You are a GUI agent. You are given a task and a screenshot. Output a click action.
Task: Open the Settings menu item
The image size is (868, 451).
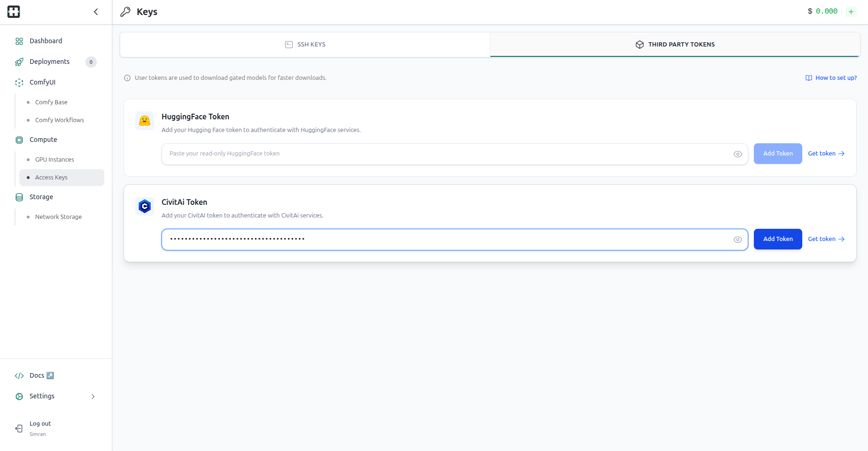[42, 396]
